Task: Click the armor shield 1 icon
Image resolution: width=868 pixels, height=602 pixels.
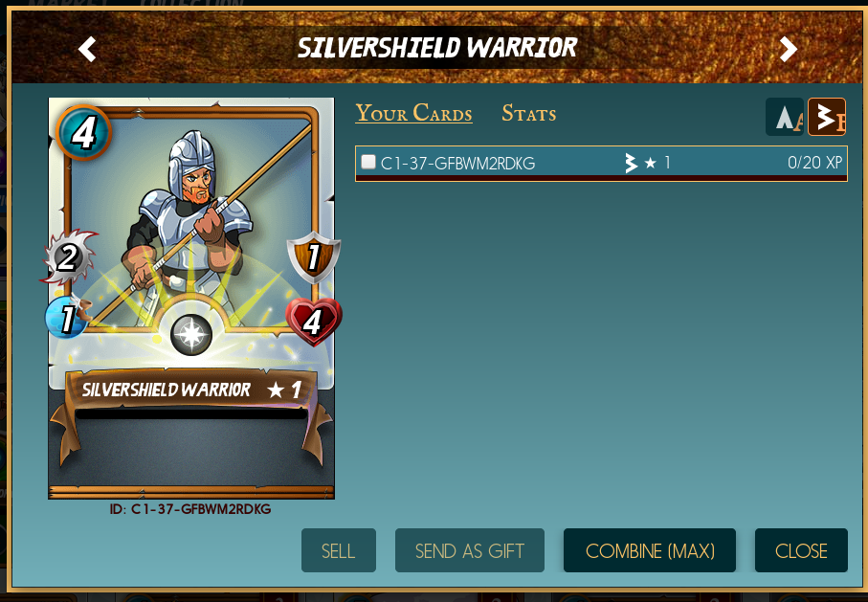Action: coord(313,256)
